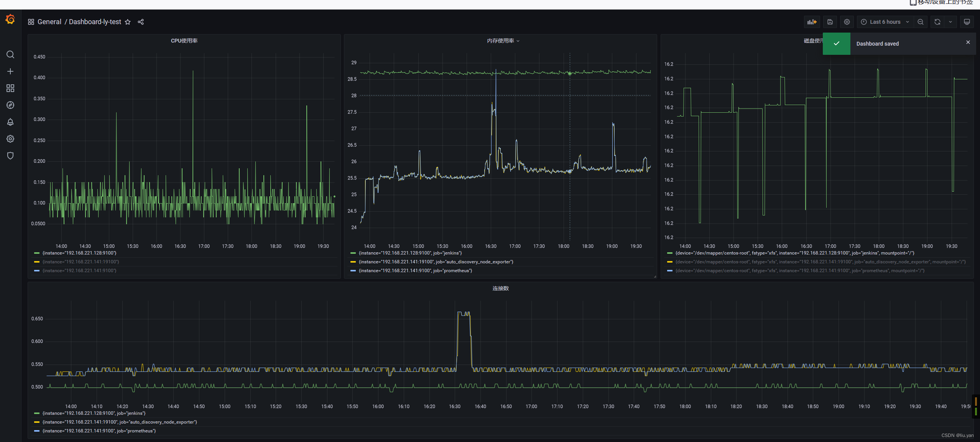This screenshot has height=442, width=980.
Task: Open the Create plus menu
Action: click(10, 71)
